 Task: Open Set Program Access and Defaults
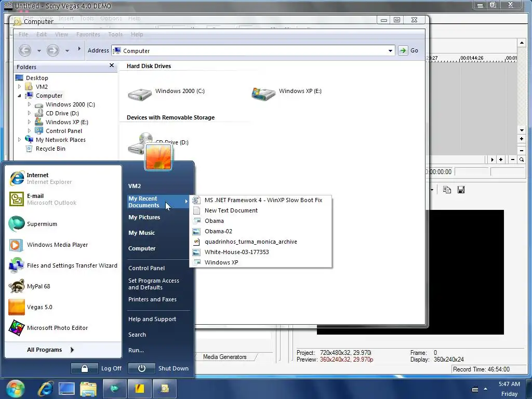click(x=154, y=284)
